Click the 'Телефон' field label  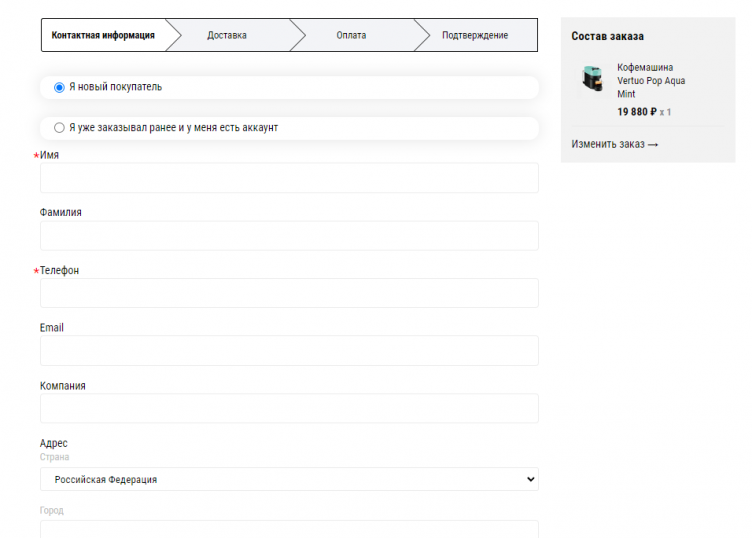pyautogui.click(x=59, y=270)
